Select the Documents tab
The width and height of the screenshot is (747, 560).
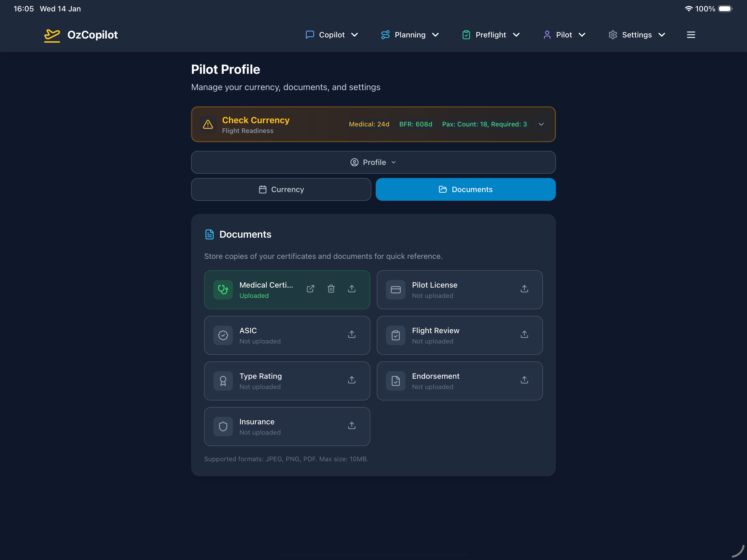coord(465,189)
